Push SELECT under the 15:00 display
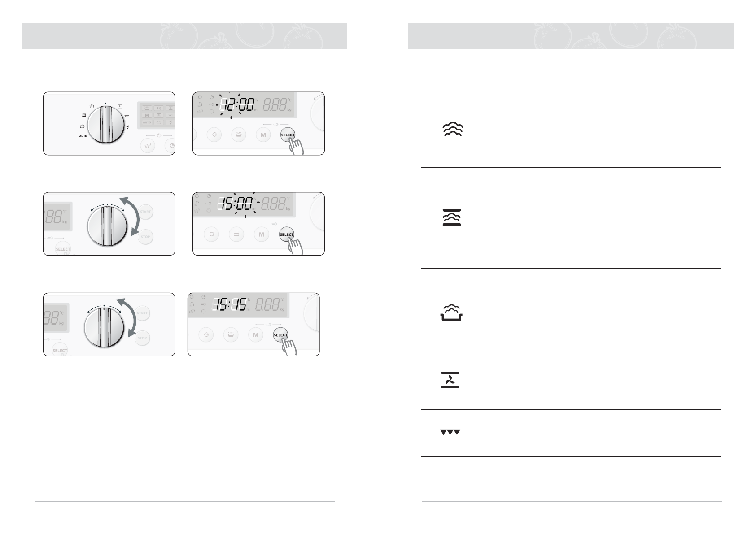The image size is (756, 534). click(x=286, y=234)
